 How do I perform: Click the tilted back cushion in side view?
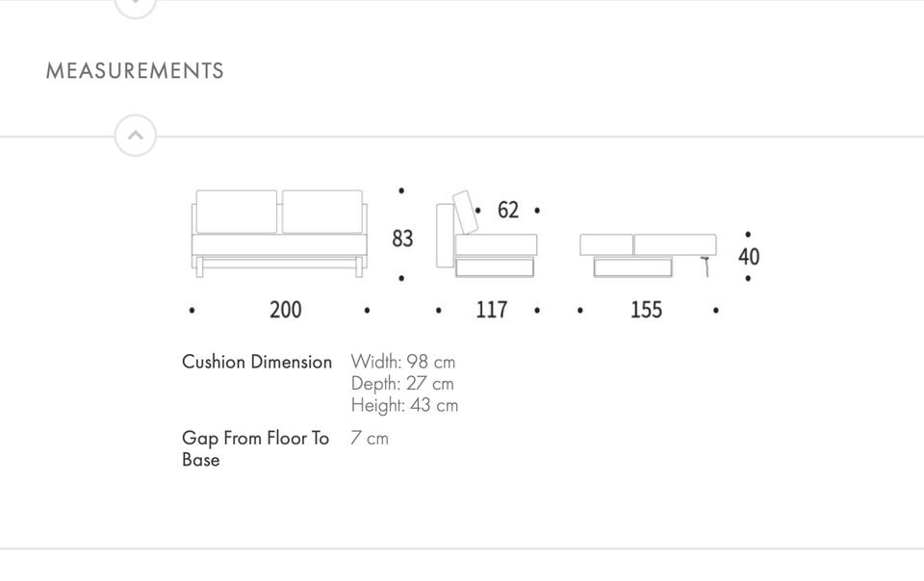click(465, 213)
